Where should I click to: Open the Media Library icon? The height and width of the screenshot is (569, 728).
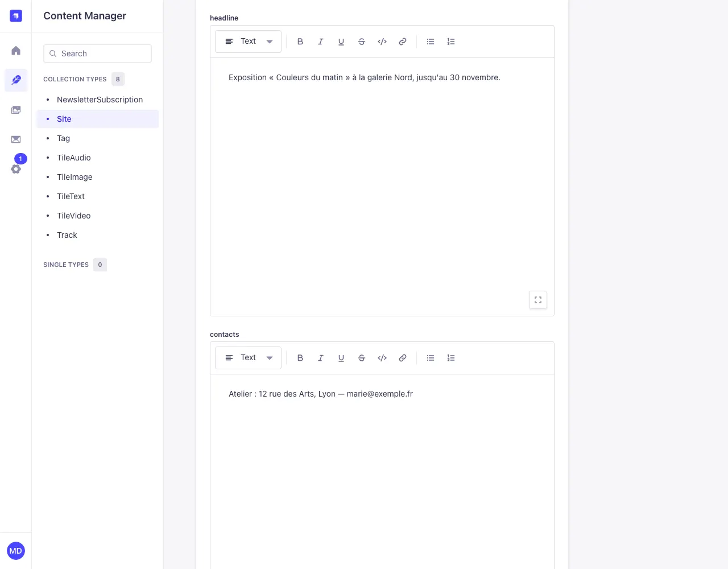16,110
